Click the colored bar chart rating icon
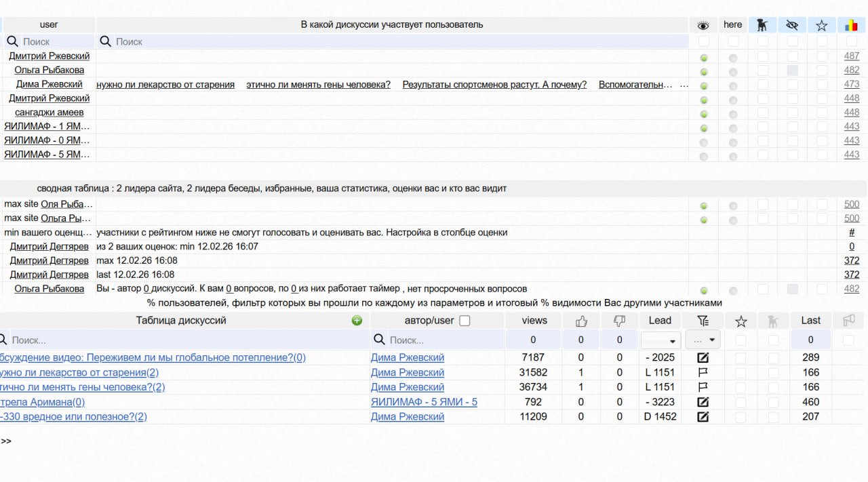The image size is (868, 482). point(851,25)
